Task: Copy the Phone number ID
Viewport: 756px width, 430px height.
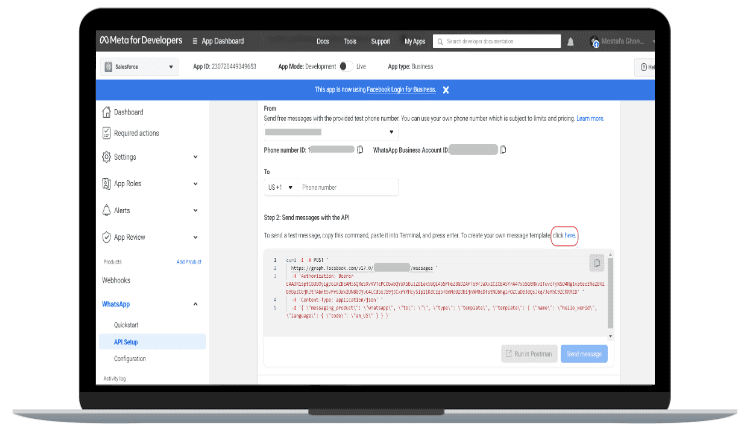Action: click(360, 150)
